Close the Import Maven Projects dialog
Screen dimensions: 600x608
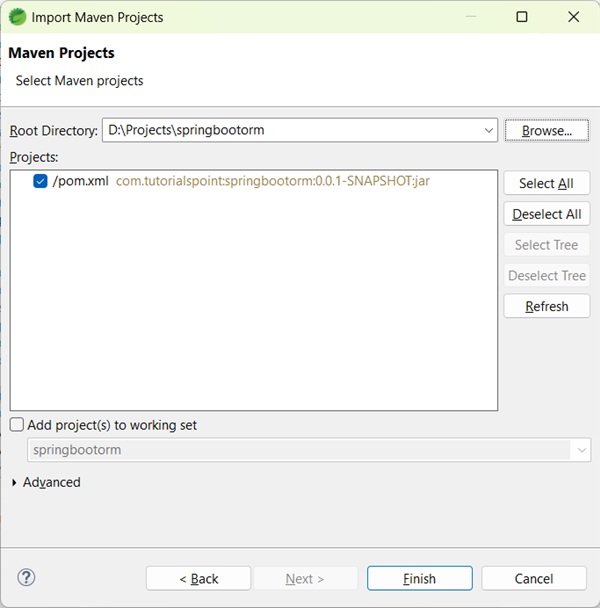tap(573, 17)
